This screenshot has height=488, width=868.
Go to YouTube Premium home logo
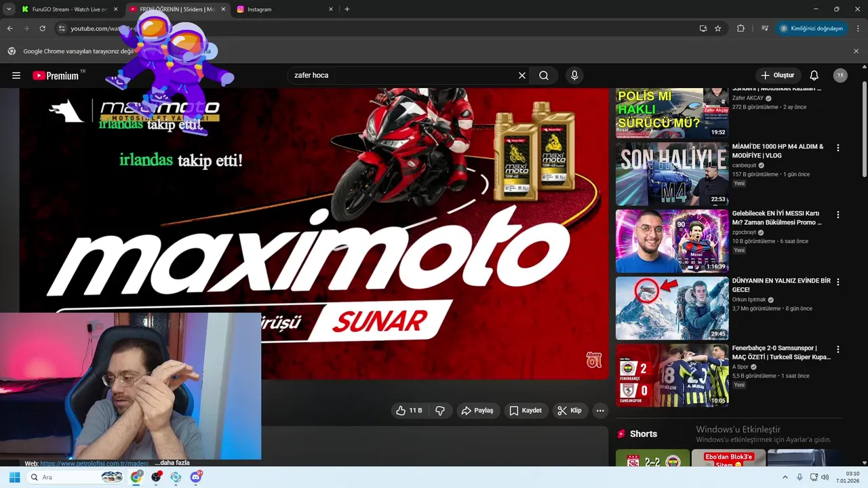pos(56,75)
